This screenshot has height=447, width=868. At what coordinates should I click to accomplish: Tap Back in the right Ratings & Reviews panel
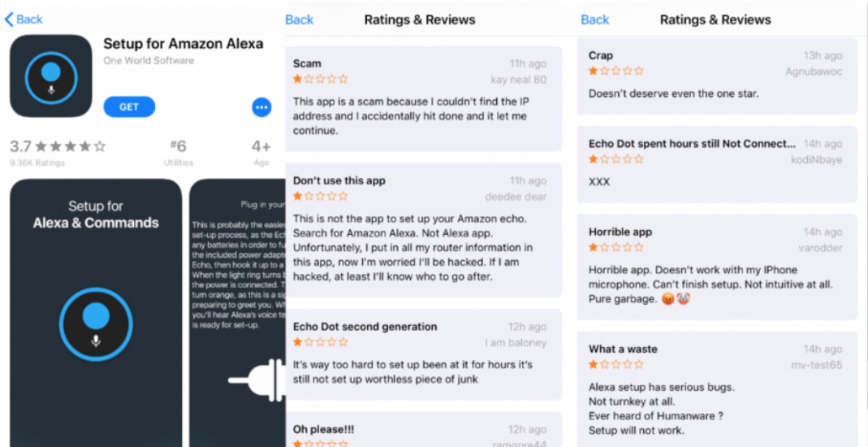(x=595, y=20)
